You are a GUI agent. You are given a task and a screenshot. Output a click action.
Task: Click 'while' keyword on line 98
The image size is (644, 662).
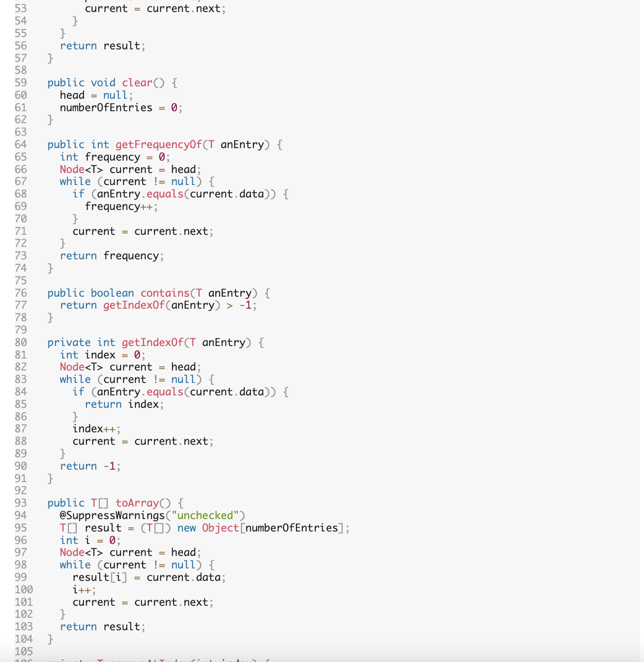coord(75,565)
